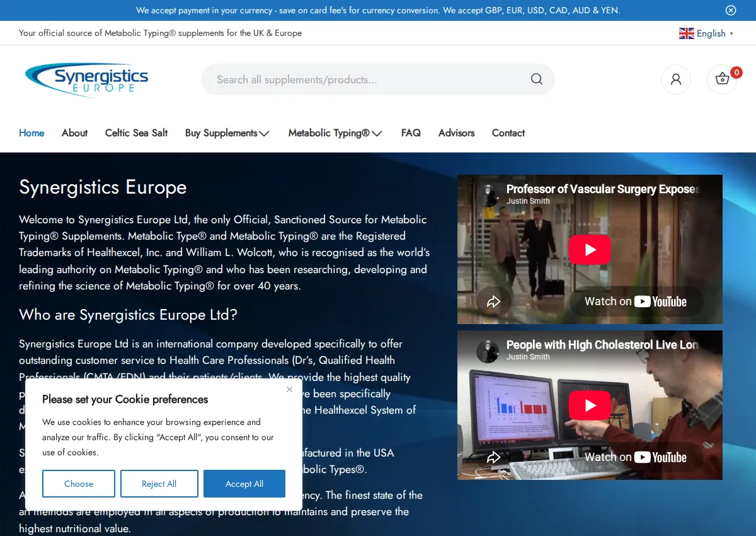The image size is (756, 536).
Task: Open the Celtic Sea Salt page
Action: coord(137,133)
